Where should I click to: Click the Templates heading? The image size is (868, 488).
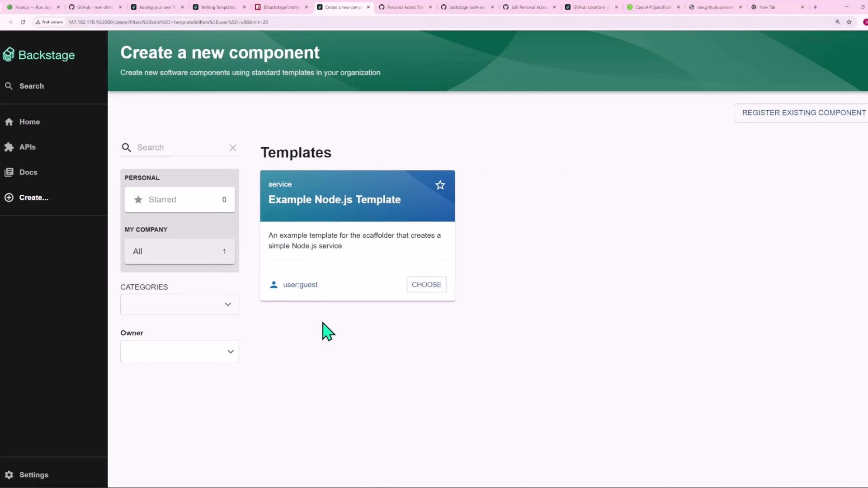296,152
